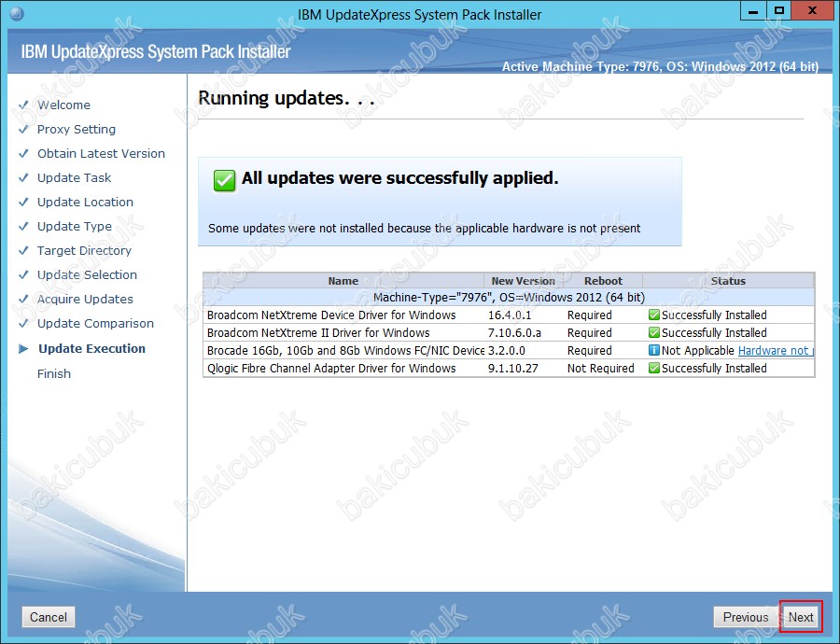Open the Update Task step

point(74,178)
